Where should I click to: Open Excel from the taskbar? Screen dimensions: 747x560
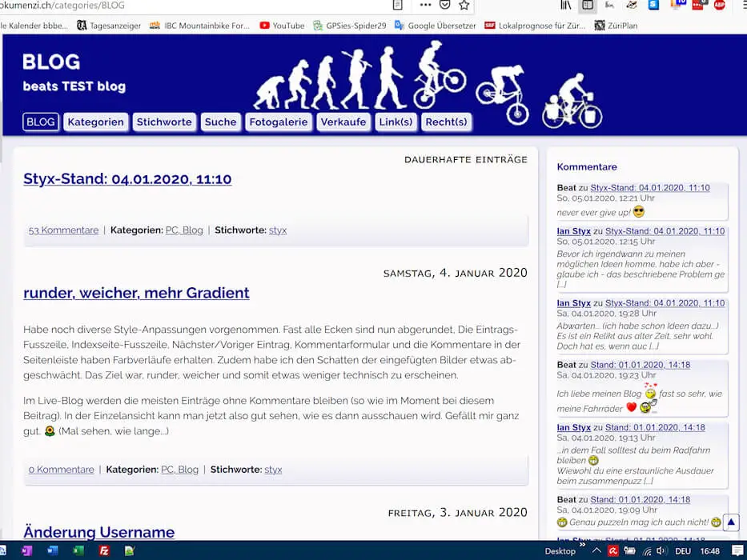coord(78,550)
